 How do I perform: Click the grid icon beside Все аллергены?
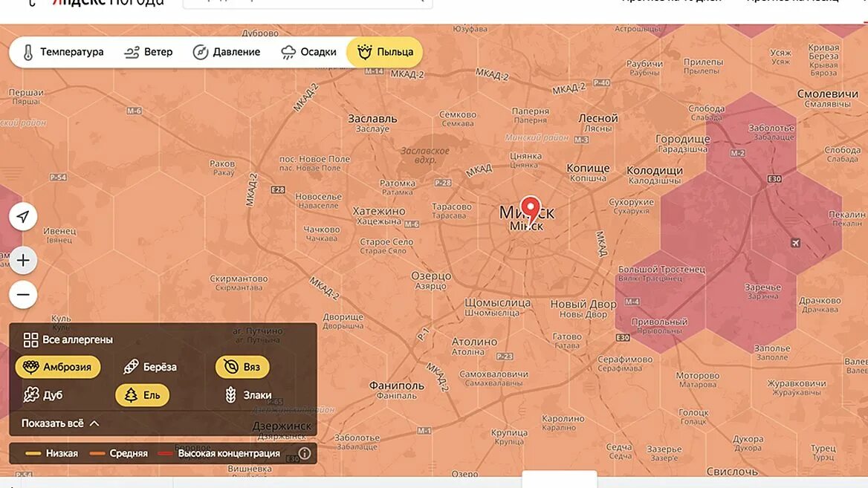coord(30,339)
